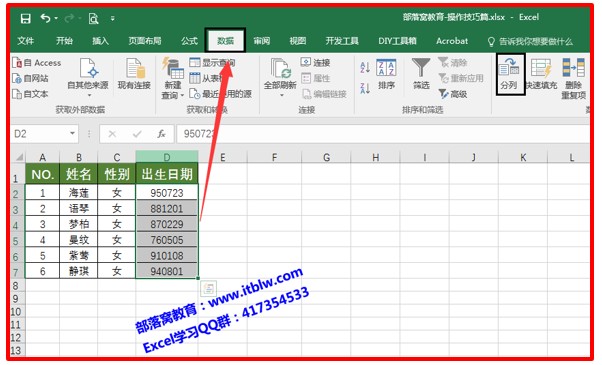Sort ascending with the A-Z icon
Screen dimensions: 602x365
pos(365,68)
